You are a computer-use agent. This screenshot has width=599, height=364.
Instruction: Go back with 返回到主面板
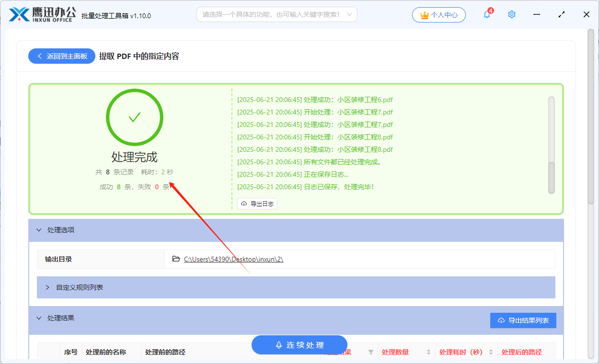point(61,56)
